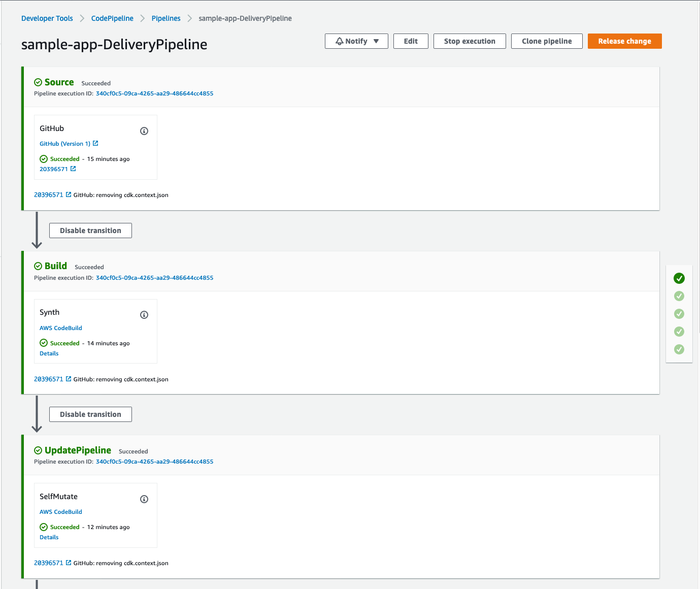Open execution ID link in UpdatePipeline stage
Image resolution: width=700 pixels, height=589 pixels.
[x=154, y=462]
